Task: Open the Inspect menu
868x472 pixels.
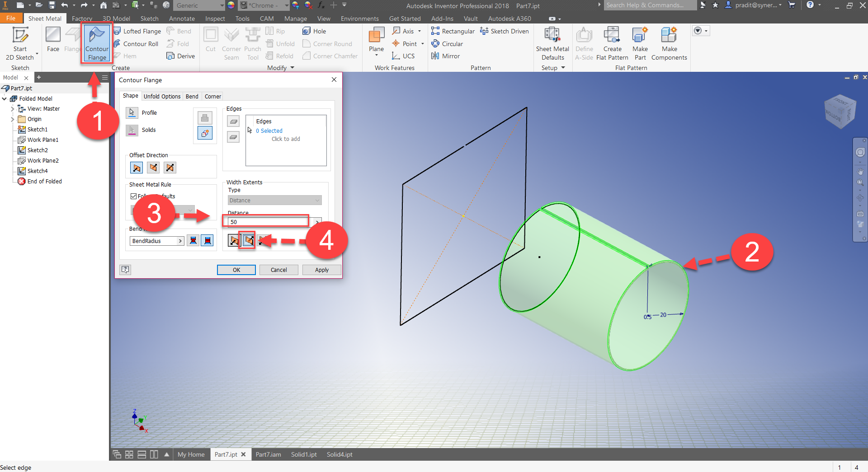Action: tap(215, 19)
